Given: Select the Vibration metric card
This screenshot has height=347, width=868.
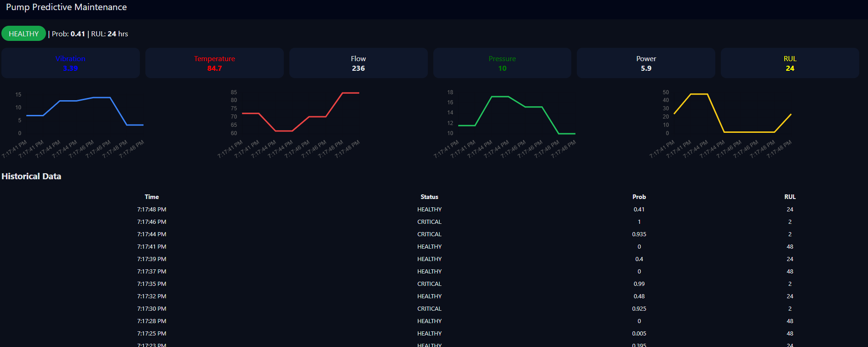Looking at the screenshot, I should [x=70, y=63].
